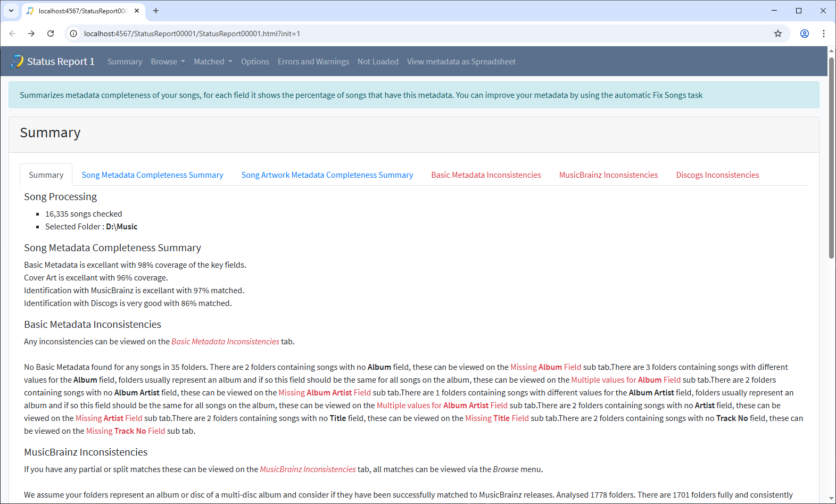Switch to Discogs Inconsistencies tab
Viewport: 836px width, 504px height.
(717, 175)
